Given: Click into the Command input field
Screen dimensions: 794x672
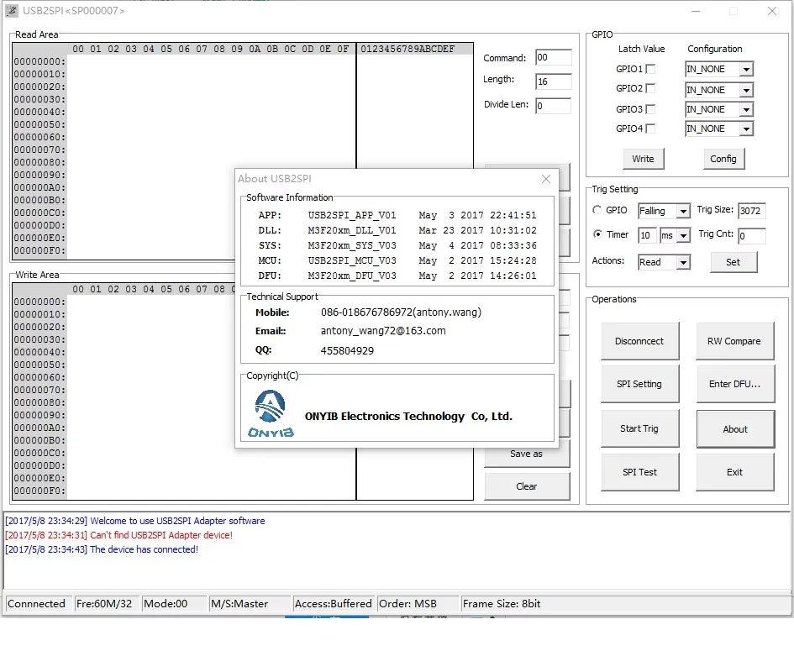Looking at the screenshot, I should [553, 58].
